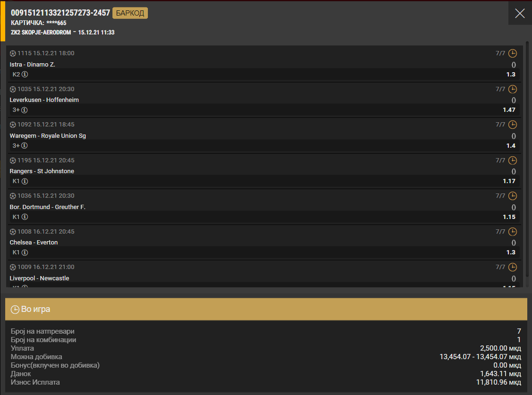This screenshot has height=395, width=532.
Task: Click the clock icon in Во игра header
Action: click(15, 310)
